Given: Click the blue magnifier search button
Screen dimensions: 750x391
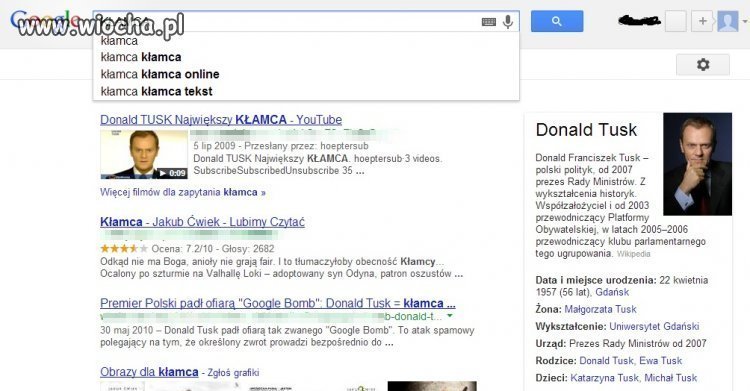Looking at the screenshot, I should [557, 21].
